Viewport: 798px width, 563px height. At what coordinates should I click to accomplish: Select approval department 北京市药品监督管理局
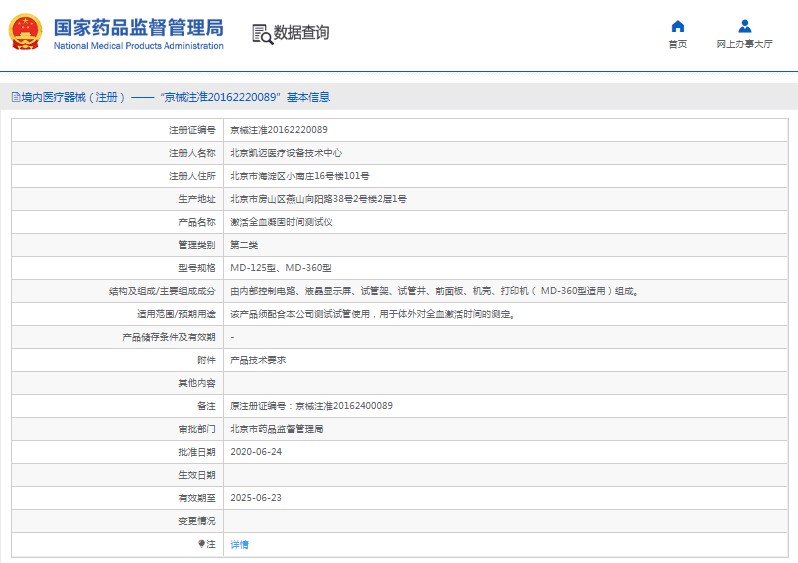pyautogui.click(x=276, y=429)
